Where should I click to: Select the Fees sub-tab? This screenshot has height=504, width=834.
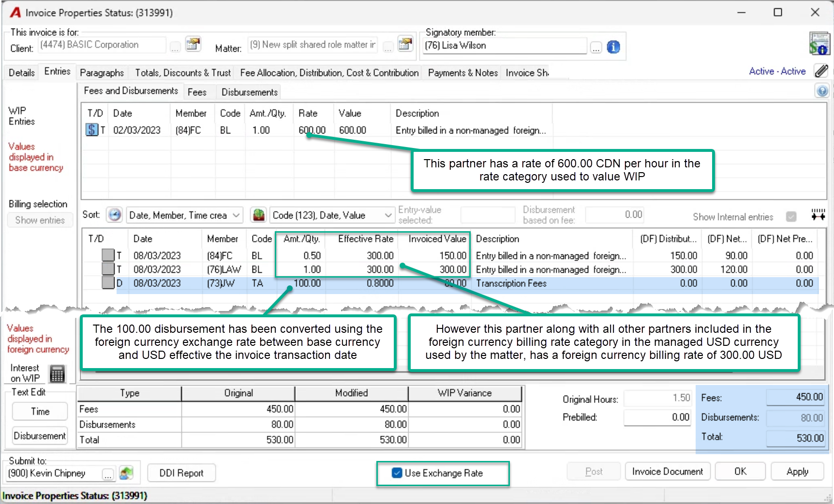pyautogui.click(x=197, y=92)
